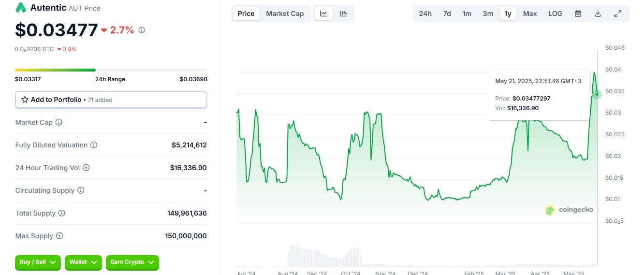Open the Wallet dropdown
Viewport: 644px width, 275px height.
click(83, 262)
